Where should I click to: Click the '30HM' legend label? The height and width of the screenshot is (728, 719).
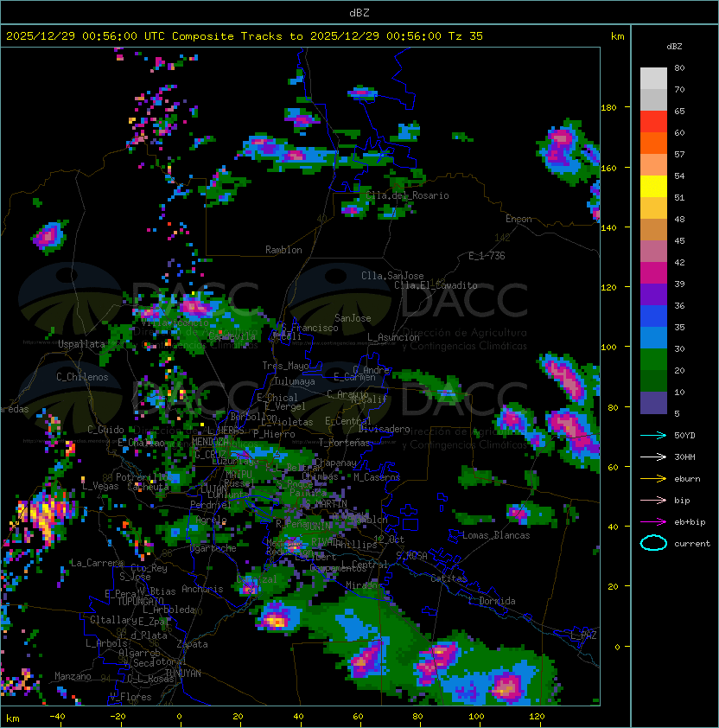point(684,457)
